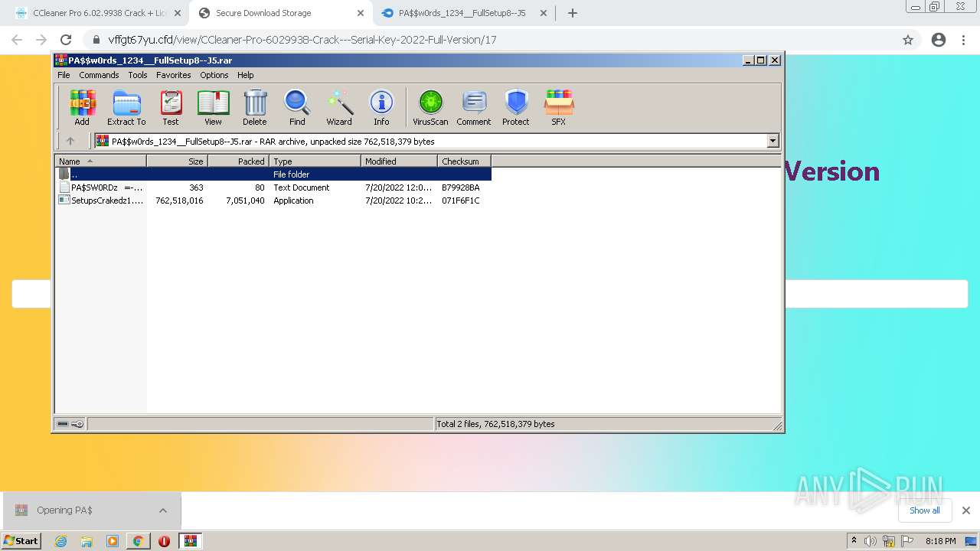The image size is (980, 551).
Task: Sort by Size column header
Action: click(x=177, y=161)
